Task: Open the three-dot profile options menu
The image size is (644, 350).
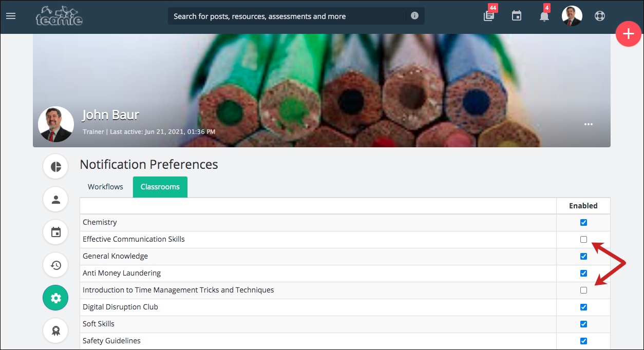Action: click(589, 125)
